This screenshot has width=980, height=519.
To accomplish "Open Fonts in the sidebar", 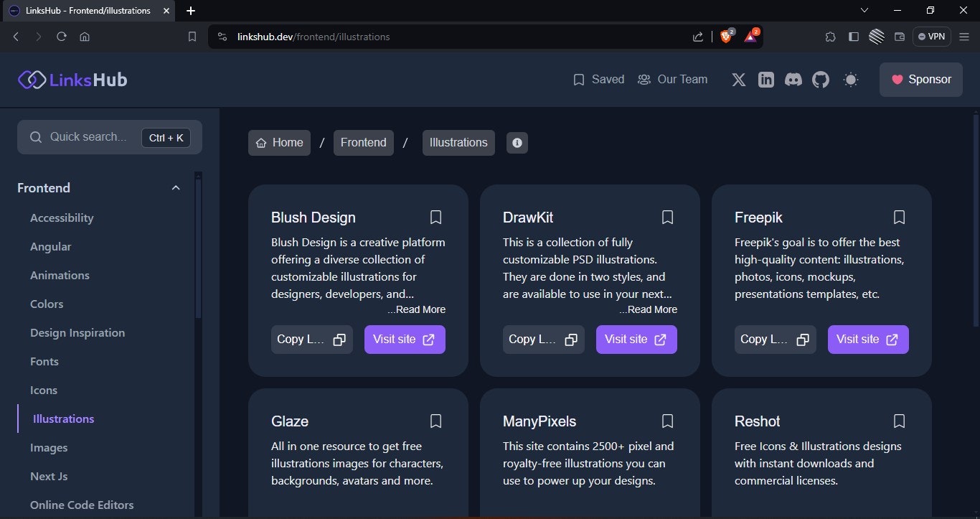I will (x=44, y=362).
